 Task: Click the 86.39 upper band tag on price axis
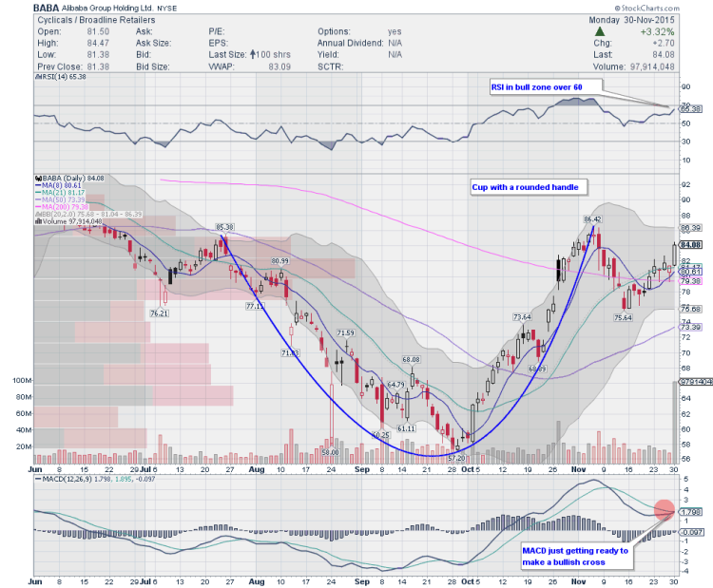coord(690,228)
